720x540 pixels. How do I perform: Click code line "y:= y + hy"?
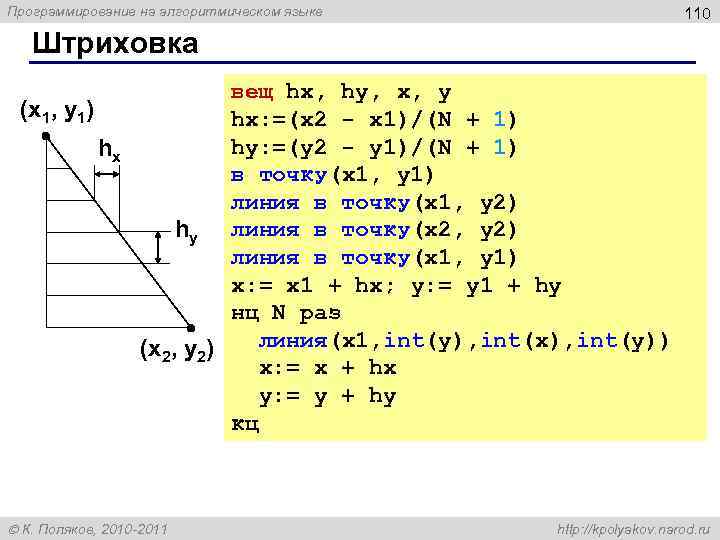click(x=327, y=396)
